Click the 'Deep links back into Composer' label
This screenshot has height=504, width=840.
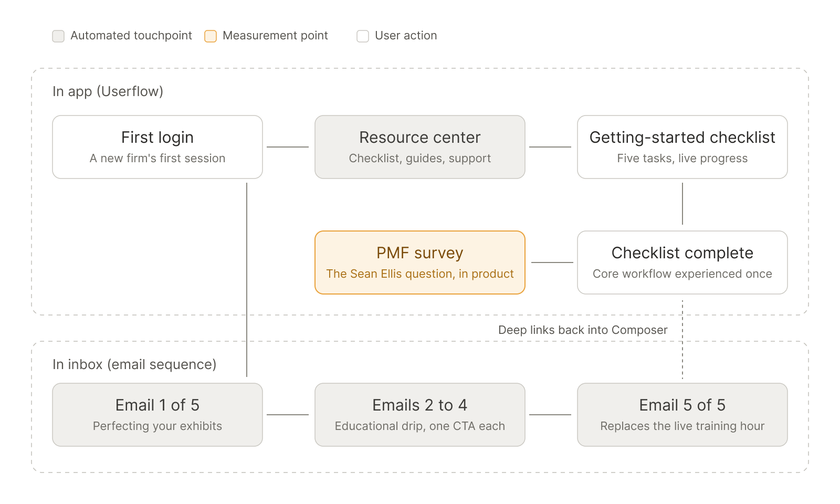click(583, 330)
